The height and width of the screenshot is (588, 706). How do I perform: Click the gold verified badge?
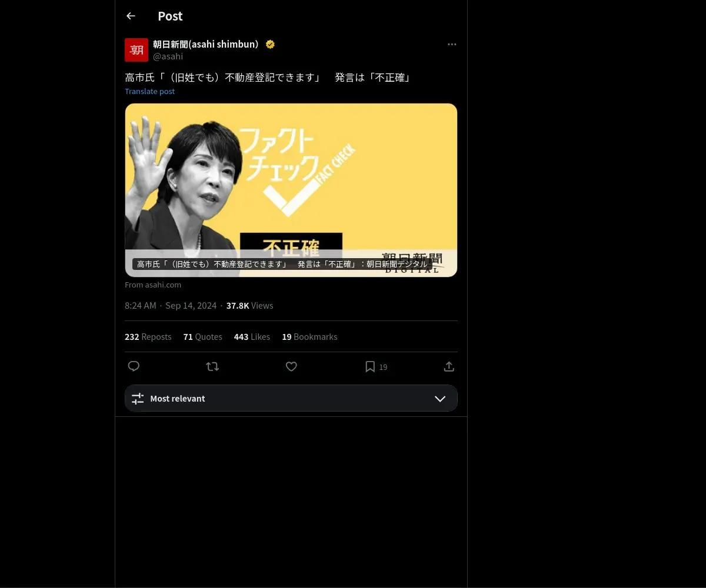tap(270, 44)
